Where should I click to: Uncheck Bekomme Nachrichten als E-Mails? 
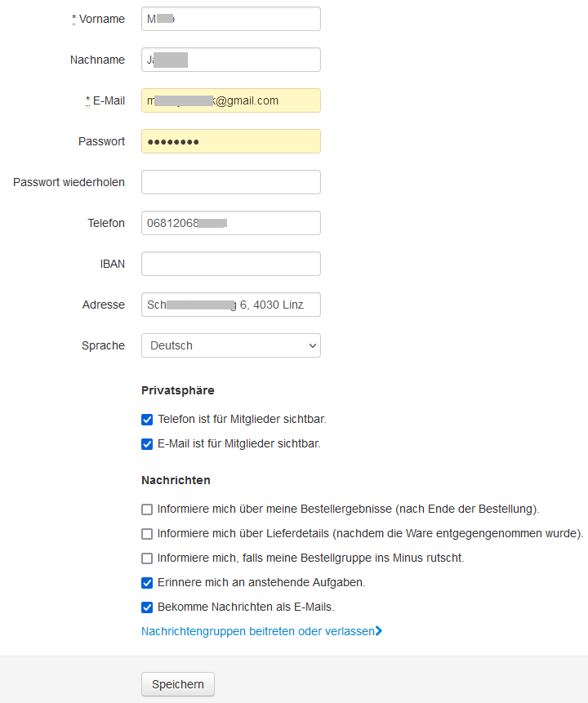pos(147,607)
